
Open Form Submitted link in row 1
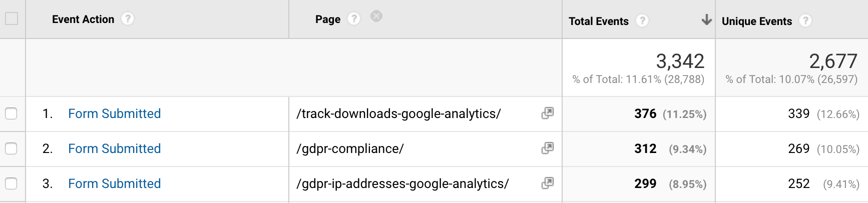(114, 113)
